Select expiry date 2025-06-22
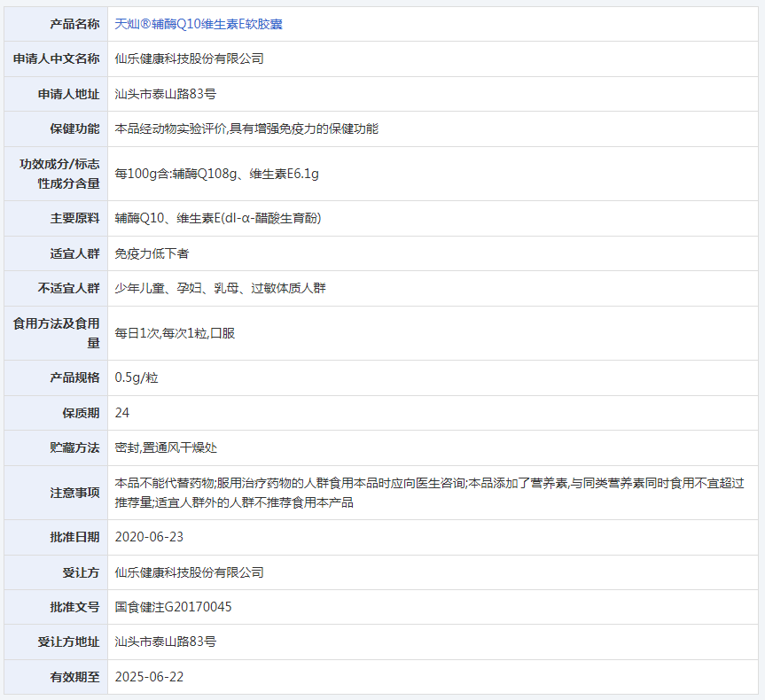 click(x=149, y=677)
